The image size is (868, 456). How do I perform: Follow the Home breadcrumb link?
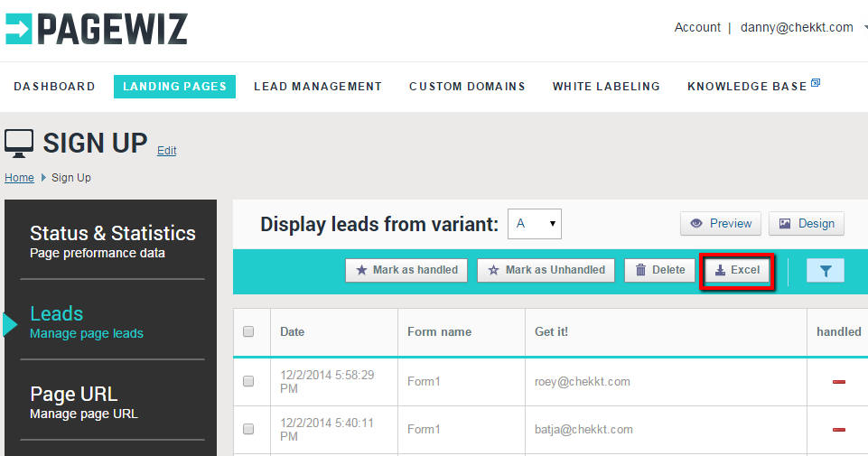[19, 178]
